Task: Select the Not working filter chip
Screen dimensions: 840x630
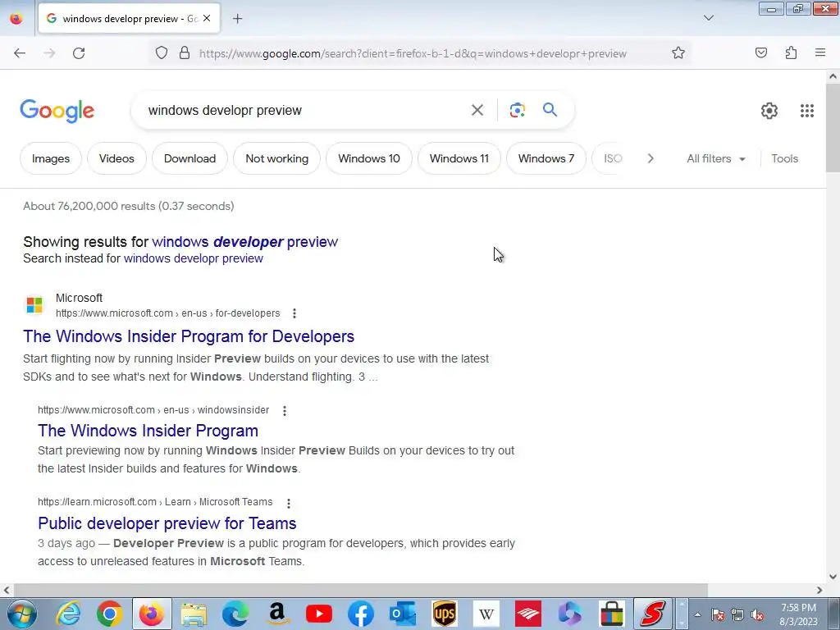Action: [277, 158]
